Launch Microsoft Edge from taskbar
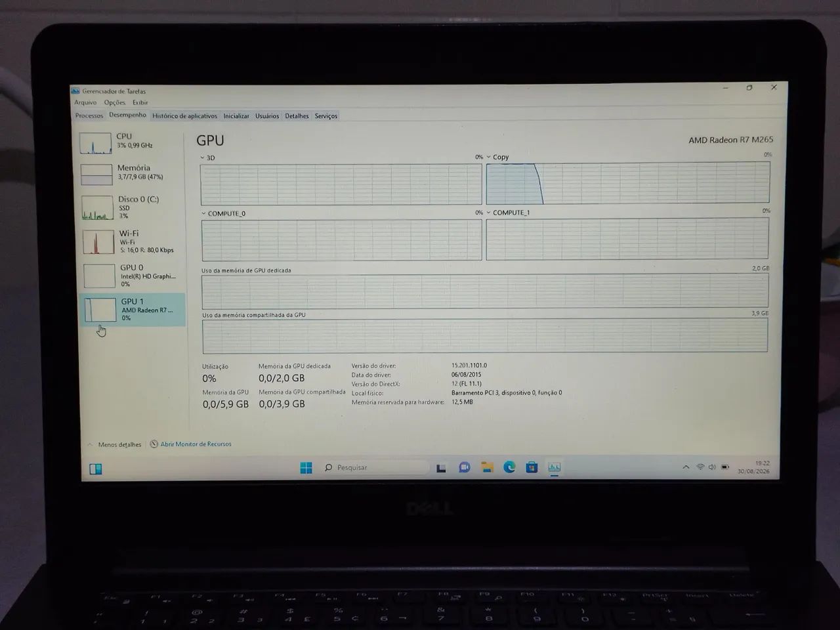 coord(509,467)
